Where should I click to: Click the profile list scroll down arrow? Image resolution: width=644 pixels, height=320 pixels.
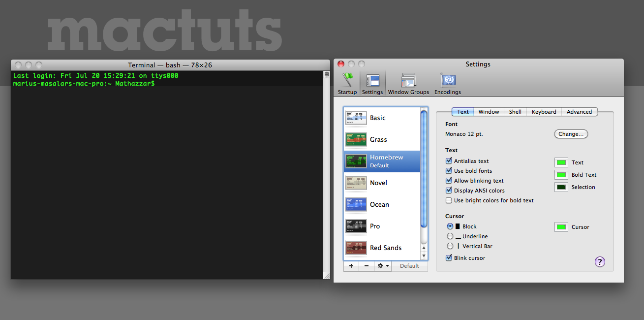(x=424, y=256)
